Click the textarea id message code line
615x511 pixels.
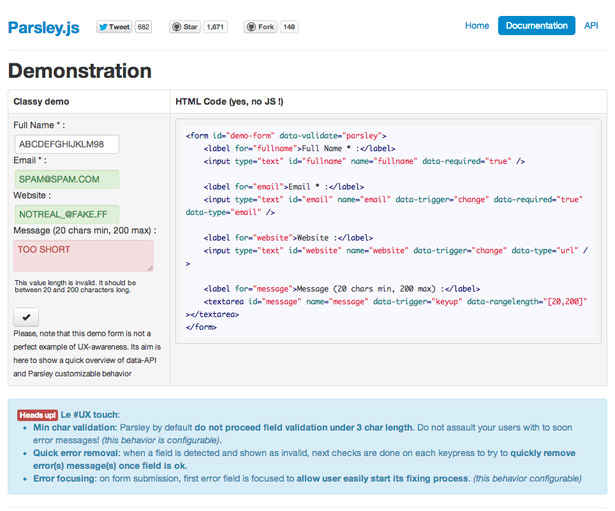tap(395, 301)
